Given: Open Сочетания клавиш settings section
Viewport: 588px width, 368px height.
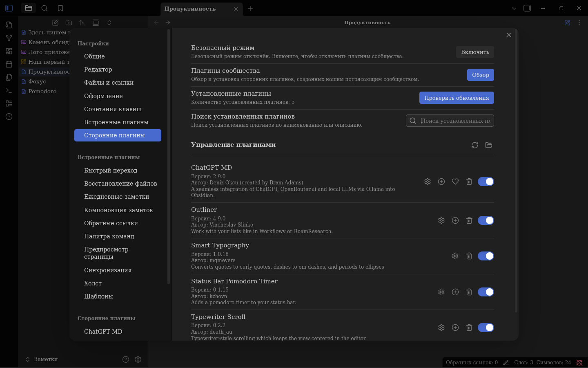Looking at the screenshot, I should coord(113,109).
